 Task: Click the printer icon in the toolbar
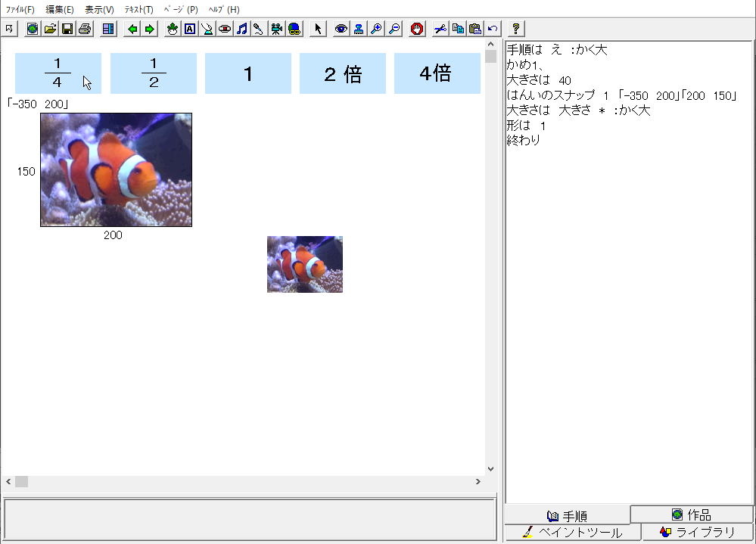(85, 29)
